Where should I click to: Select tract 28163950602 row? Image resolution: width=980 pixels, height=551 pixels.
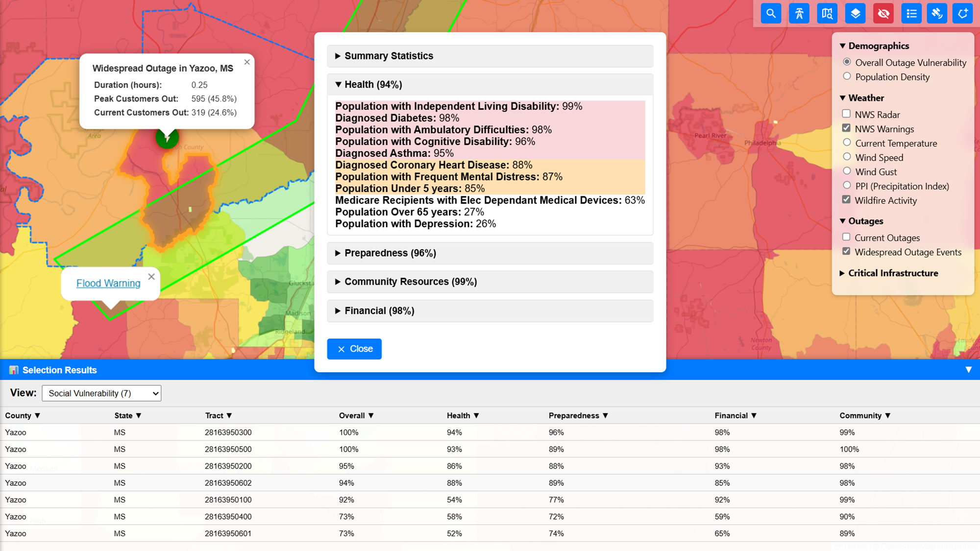(490, 483)
